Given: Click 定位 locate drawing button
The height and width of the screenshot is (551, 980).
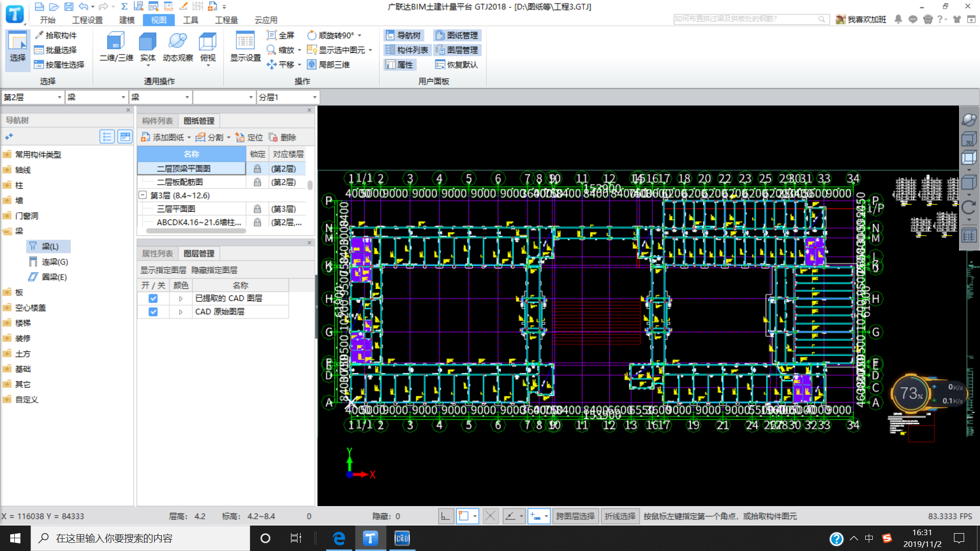Looking at the screenshot, I should 249,137.
